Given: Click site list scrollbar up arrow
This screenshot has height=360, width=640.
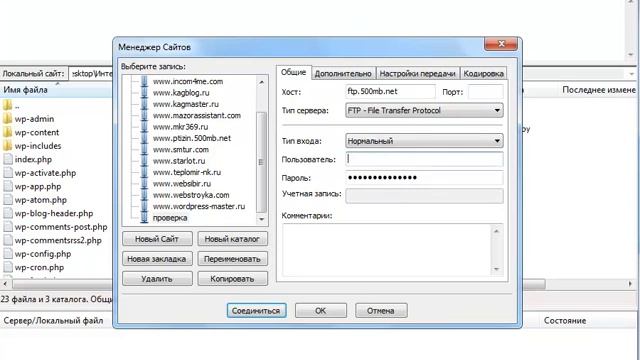Looking at the screenshot, I should point(262,82).
